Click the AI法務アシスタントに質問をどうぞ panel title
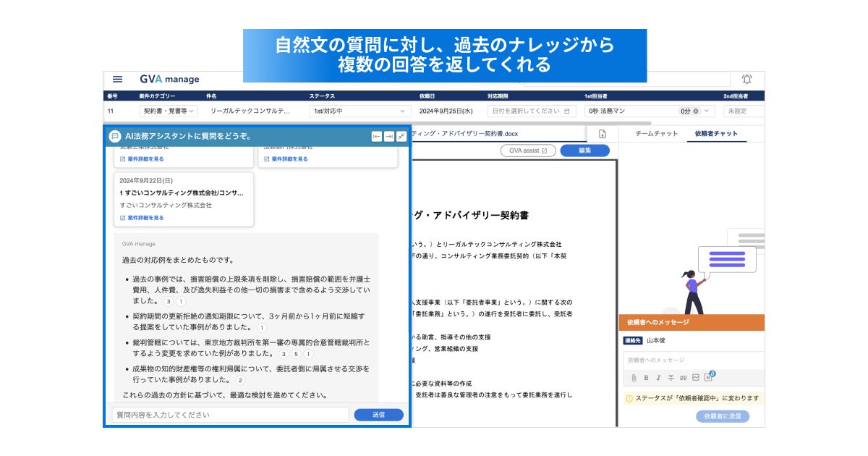This screenshot has height=456, width=868. (188, 136)
